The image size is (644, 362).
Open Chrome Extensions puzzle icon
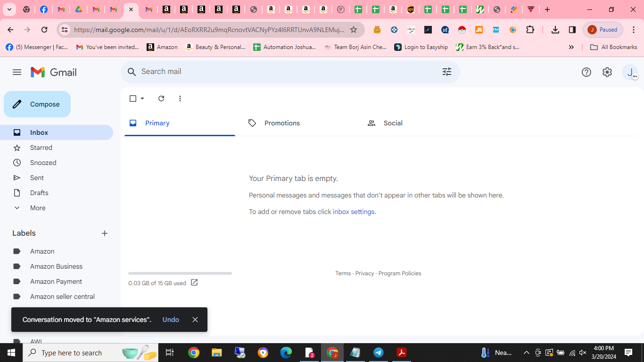tap(530, 30)
